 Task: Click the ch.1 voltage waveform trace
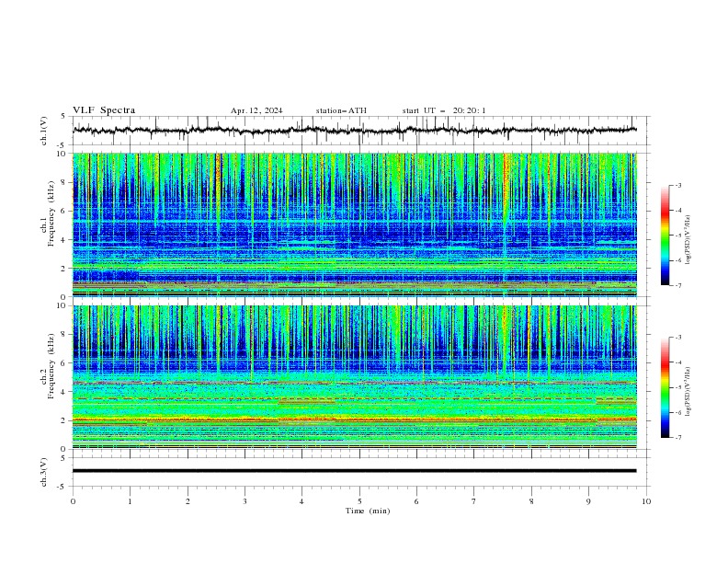coord(354,131)
